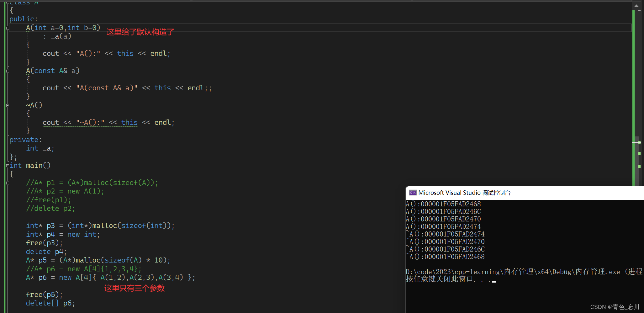Click console output '~A():000001F05FAD2468'
Viewport: 644px width, 313px height.
445,257
